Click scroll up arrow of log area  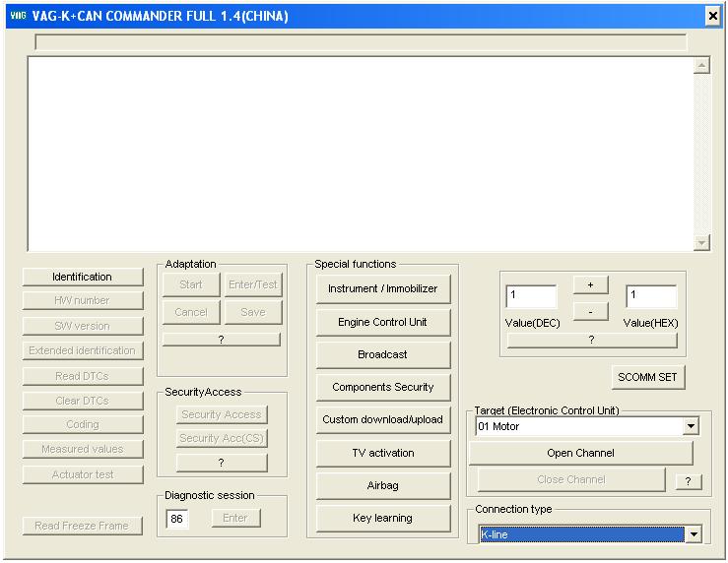pyautogui.click(x=701, y=65)
